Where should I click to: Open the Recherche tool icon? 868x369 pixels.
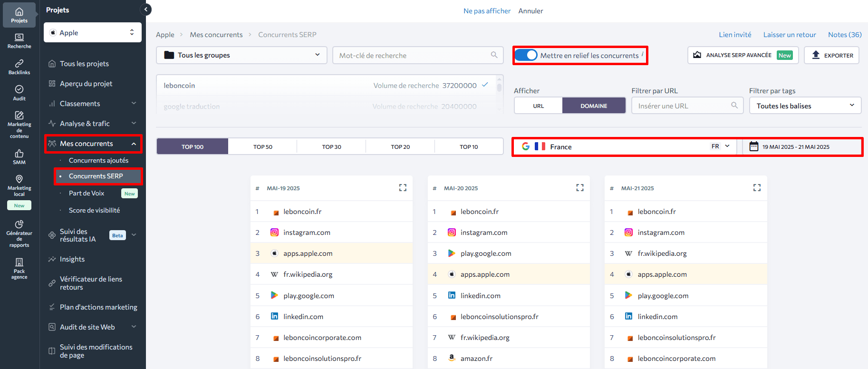tap(19, 41)
